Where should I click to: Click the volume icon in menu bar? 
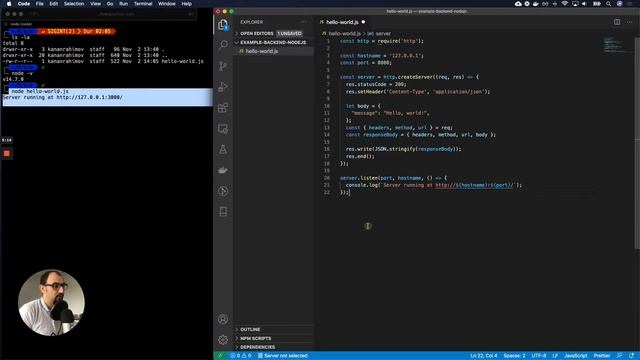[584, 4]
